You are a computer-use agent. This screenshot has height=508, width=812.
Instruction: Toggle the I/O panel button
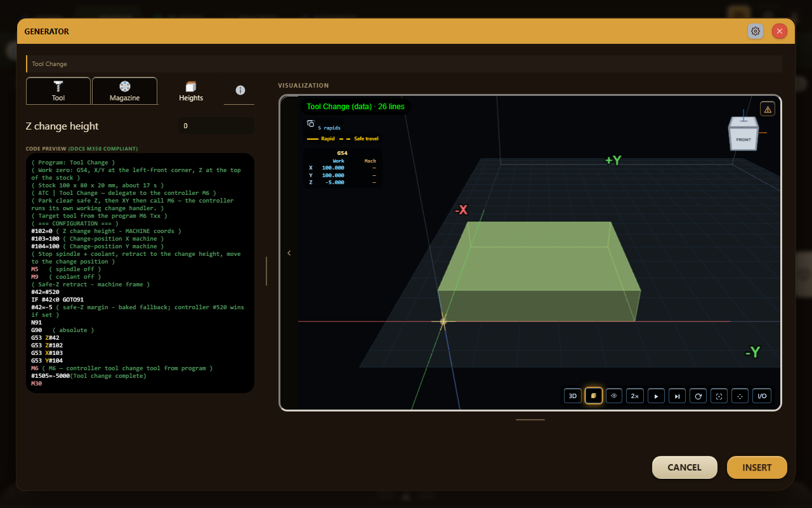[762, 396]
